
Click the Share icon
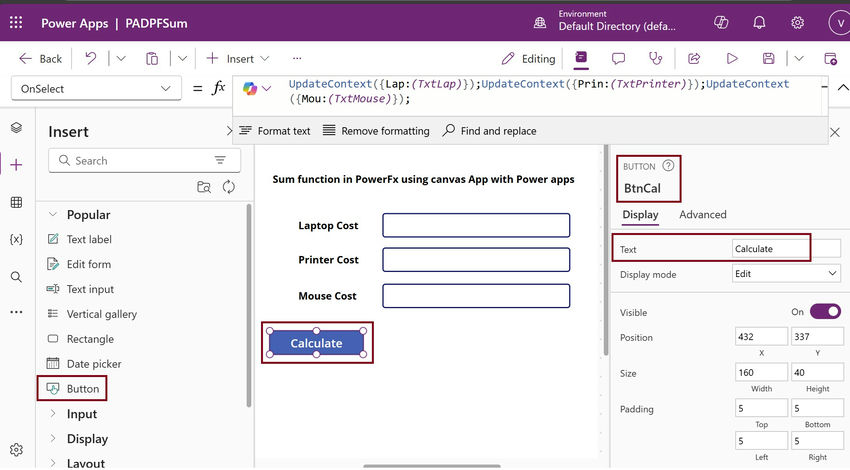point(694,59)
